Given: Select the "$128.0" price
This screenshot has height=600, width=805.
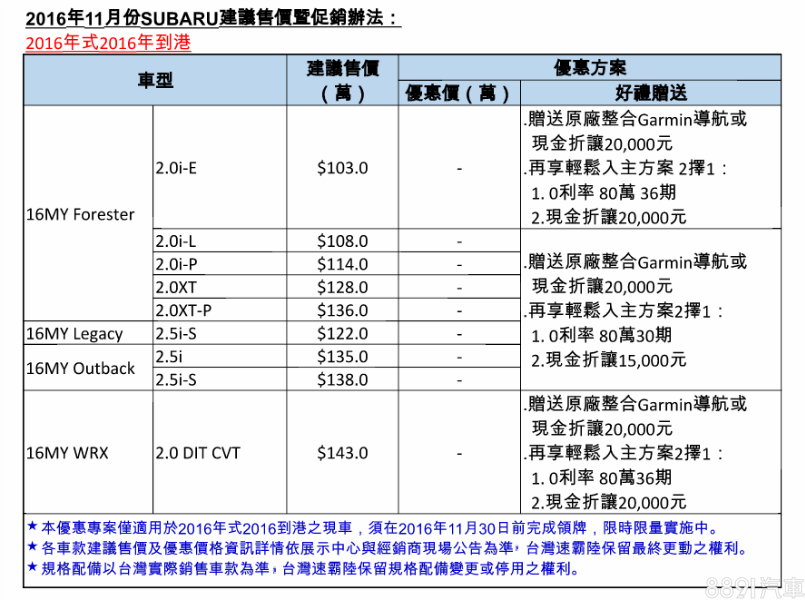Looking at the screenshot, I should tap(342, 287).
